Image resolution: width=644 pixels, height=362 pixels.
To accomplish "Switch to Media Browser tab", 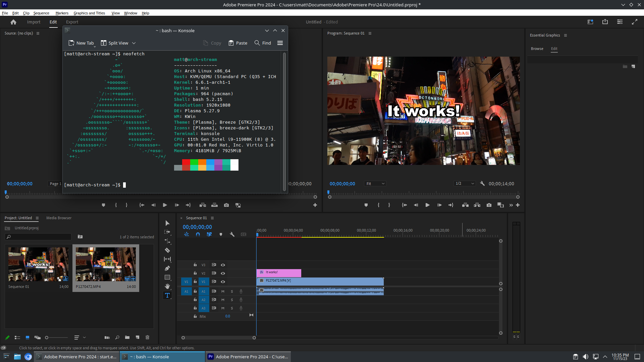I will click(59, 218).
